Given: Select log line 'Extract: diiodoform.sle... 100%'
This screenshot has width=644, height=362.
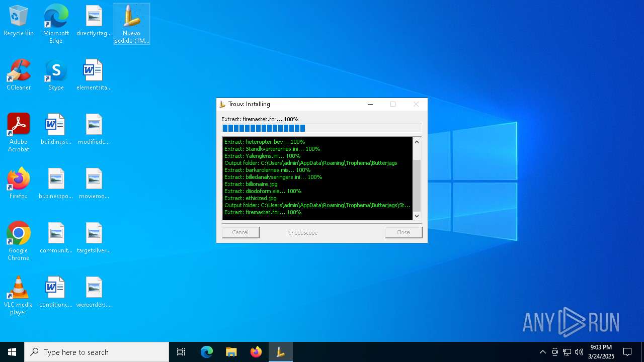Looking at the screenshot, I should [x=263, y=191].
